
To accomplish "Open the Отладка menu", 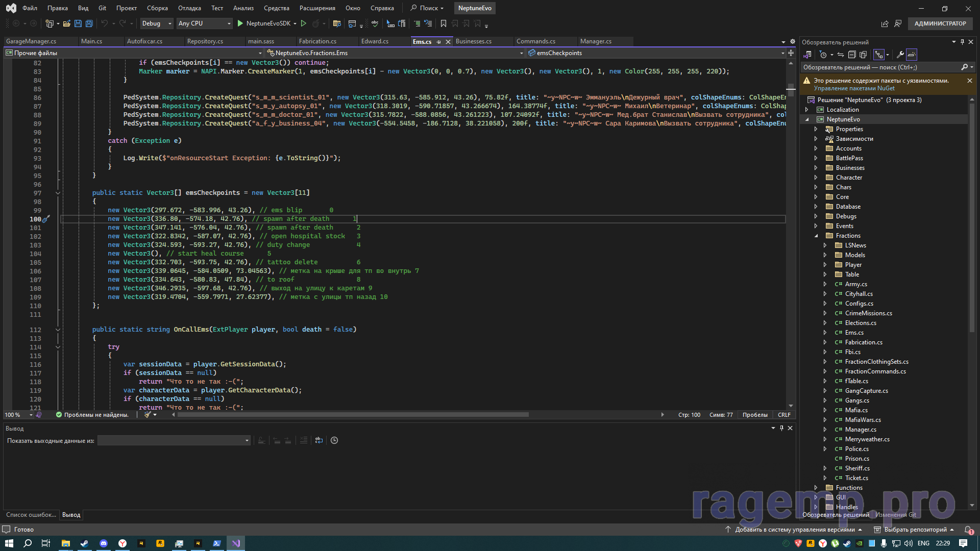I will (189, 8).
